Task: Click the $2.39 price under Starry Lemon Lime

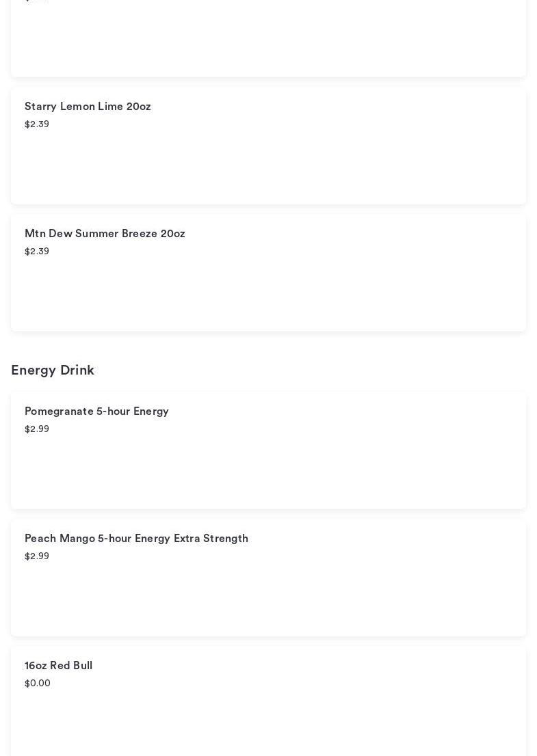Action: pos(37,124)
